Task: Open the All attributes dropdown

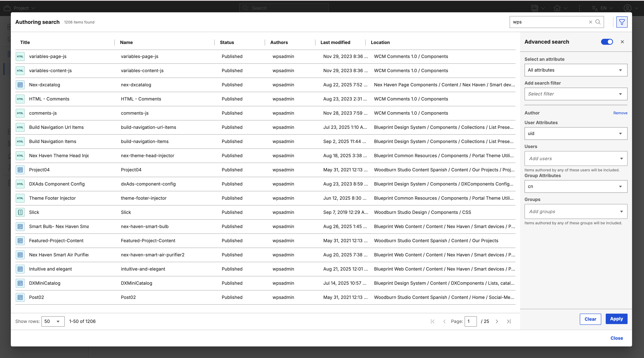Action: coord(575,70)
